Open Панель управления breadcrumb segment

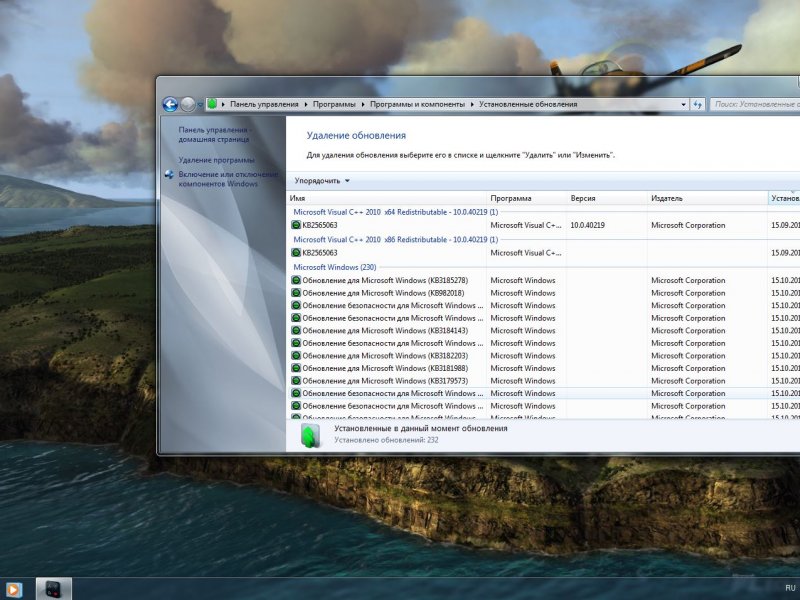264,104
